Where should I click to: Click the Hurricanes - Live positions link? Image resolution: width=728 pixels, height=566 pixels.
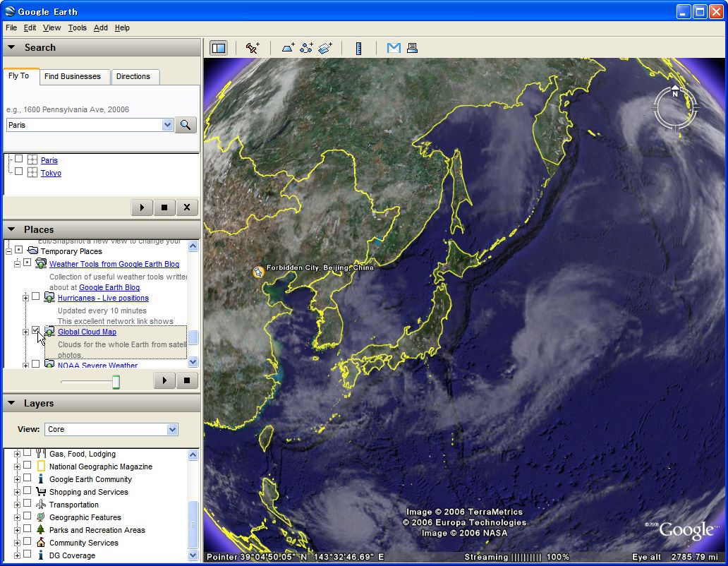[x=103, y=298]
